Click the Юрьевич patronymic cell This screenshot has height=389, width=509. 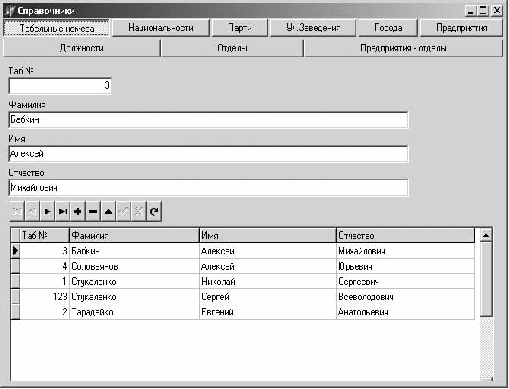(406, 266)
